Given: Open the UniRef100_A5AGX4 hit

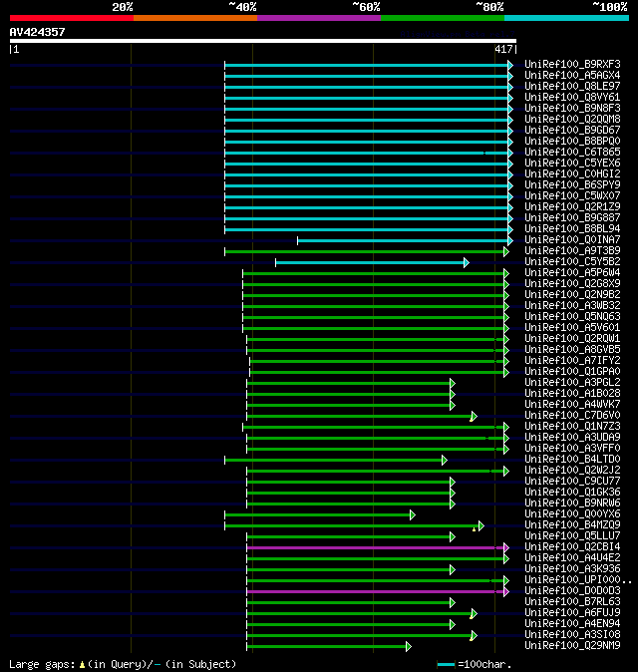Looking at the screenshot, I should tap(572, 76).
